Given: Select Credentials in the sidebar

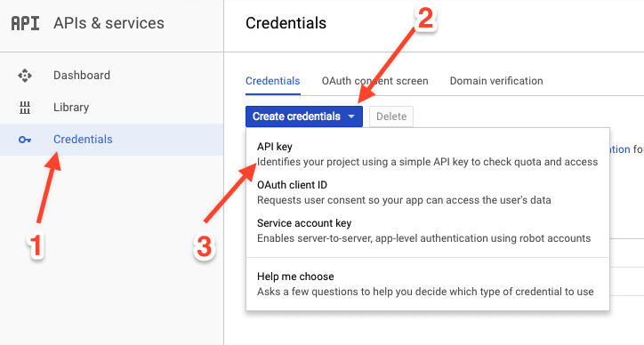Looking at the screenshot, I should [x=112, y=140].
